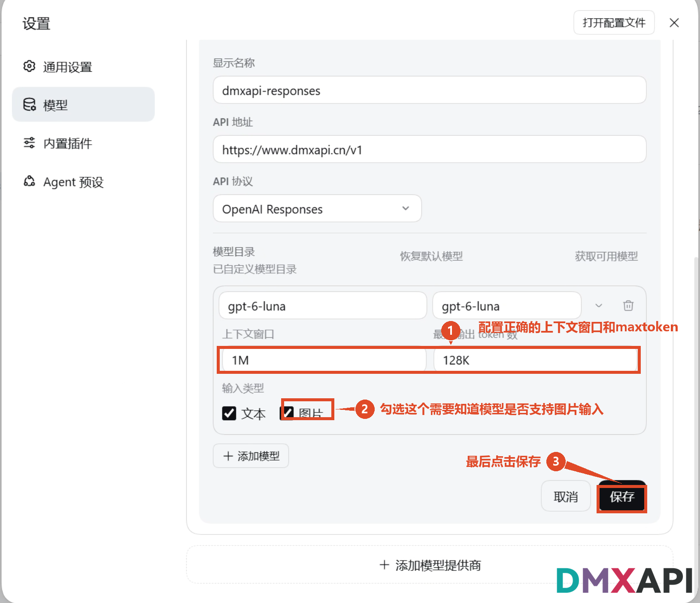
Task: Click the 上下文窗口 field showing 1M
Action: tap(324, 360)
